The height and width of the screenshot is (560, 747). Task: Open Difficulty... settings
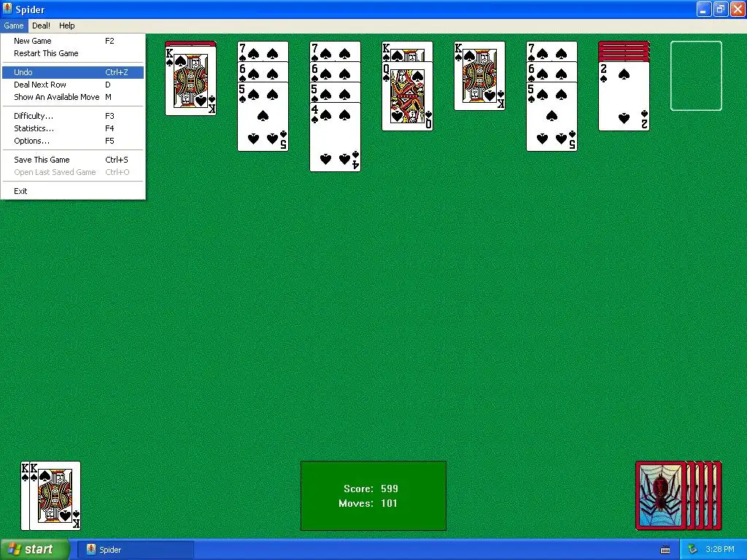click(73, 116)
